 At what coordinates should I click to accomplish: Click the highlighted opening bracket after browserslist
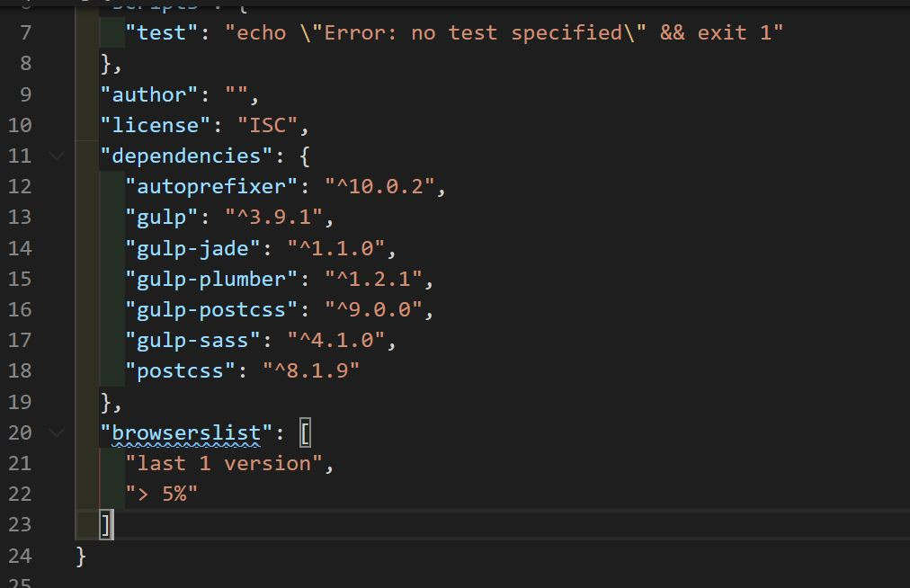[305, 433]
